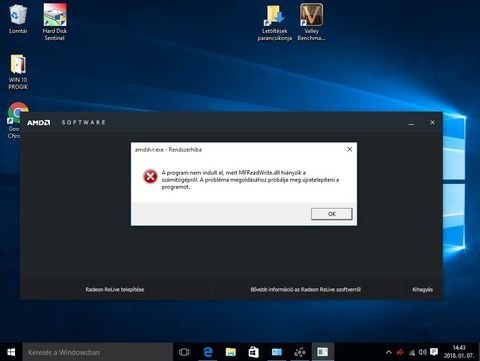The height and width of the screenshot is (361, 480).
Task: Open File Explorer from the taskbar
Action: click(x=231, y=352)
